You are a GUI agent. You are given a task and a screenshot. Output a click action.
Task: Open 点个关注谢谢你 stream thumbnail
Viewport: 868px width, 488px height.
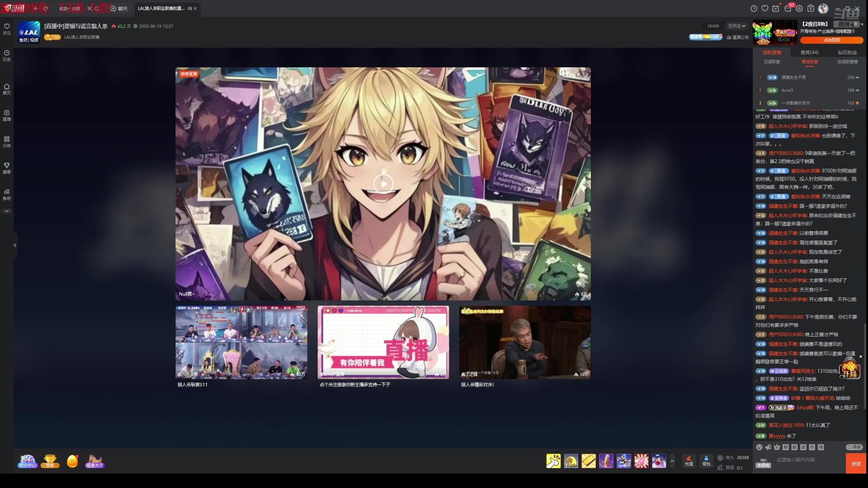click(x=383, y=342)
